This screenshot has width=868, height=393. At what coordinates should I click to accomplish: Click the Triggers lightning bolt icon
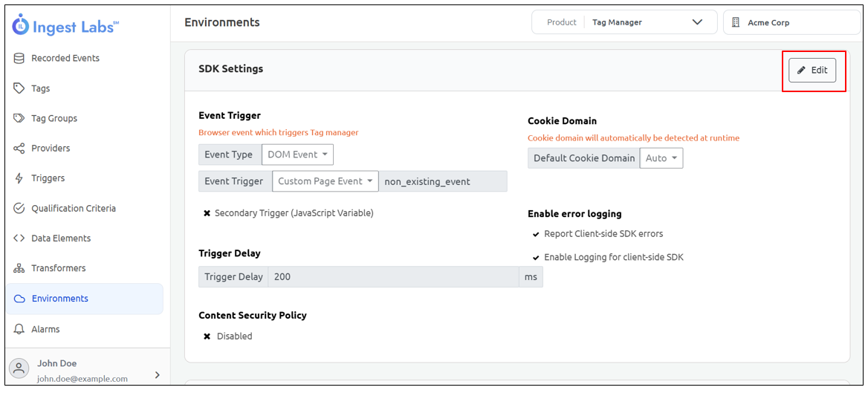click(19, 178)
